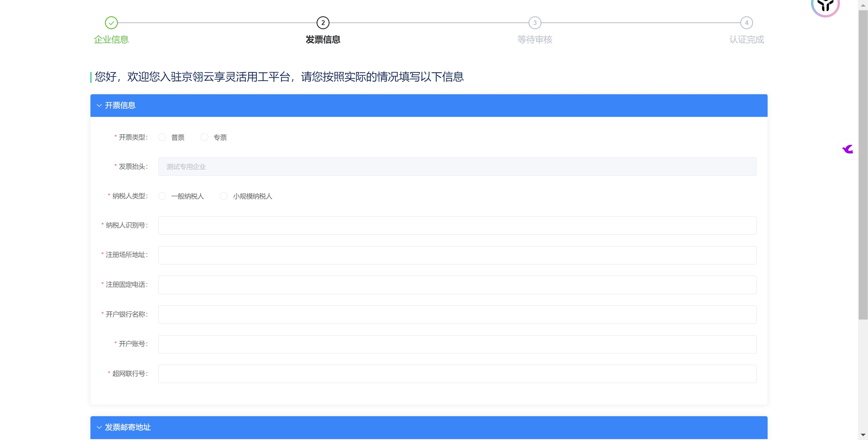Focus the 超网联行号 input field
This screenshot has height=440, width=868.
[457, 374]
